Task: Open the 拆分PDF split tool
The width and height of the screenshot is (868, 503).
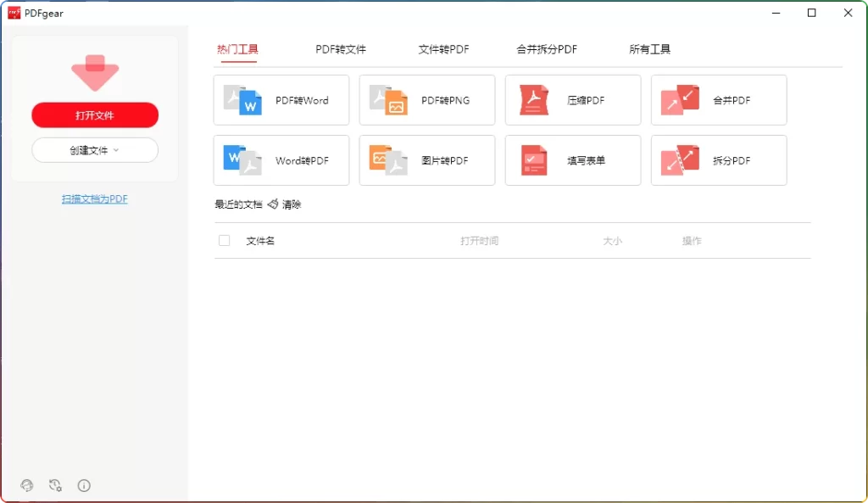Action: coord(718,160)
